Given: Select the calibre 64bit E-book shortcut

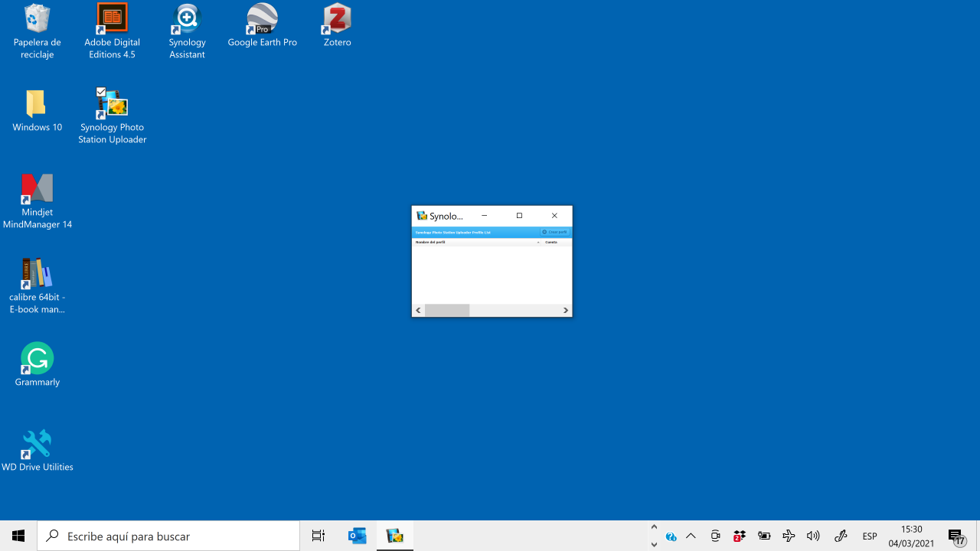Looking at the screenshot, I should pyautogui.click(x=37, y=286).
